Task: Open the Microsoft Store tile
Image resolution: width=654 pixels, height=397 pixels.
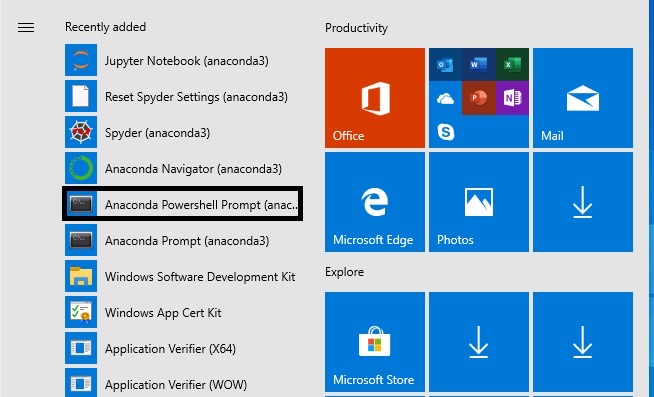Action: tap(375, 342)
